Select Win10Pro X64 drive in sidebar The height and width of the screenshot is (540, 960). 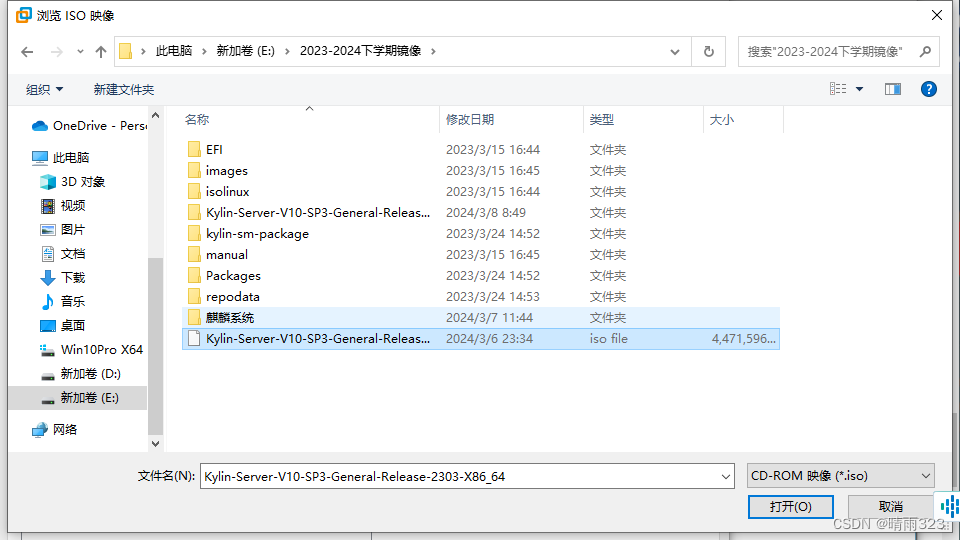click(91, 350)
